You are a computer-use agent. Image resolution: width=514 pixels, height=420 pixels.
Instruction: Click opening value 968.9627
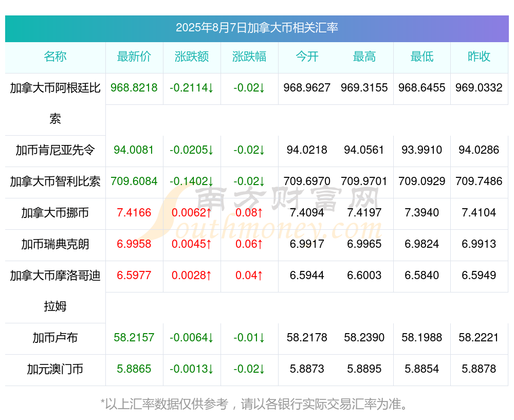(307, 87)
